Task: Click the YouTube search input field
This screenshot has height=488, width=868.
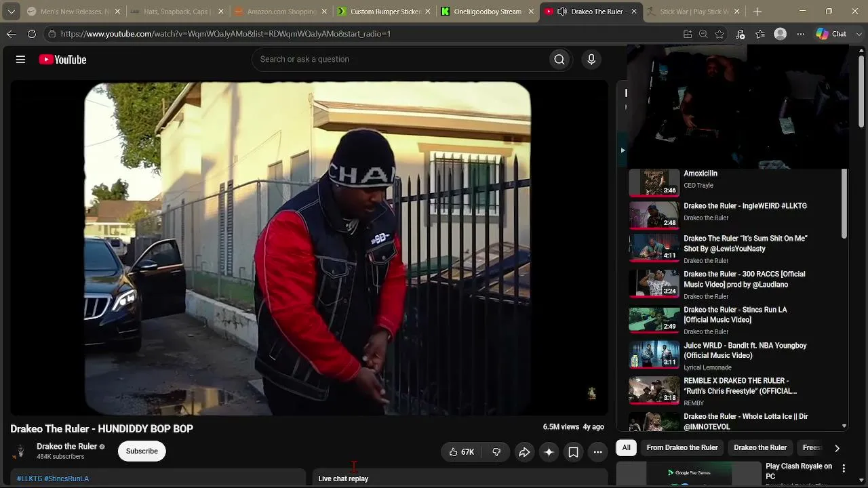Action: 400,60
